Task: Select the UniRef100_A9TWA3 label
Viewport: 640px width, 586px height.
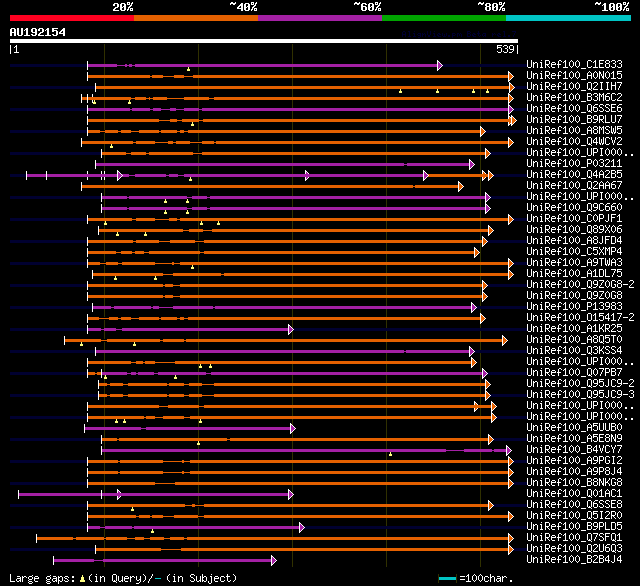Action: click(x=574, y=262)
